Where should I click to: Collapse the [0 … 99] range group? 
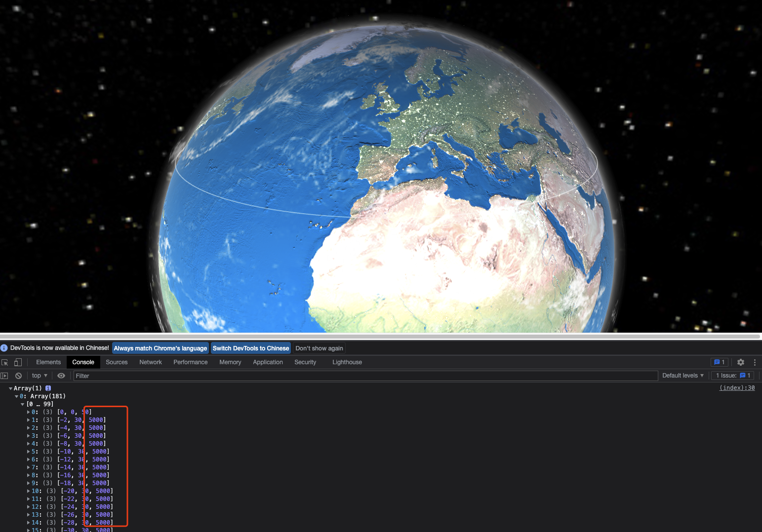click(23, 404)
